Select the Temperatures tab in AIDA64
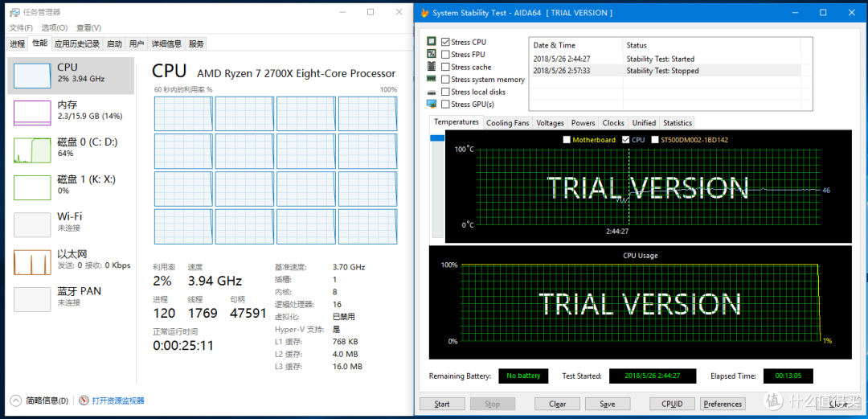Image resolution: width=868 pixels, height=419 pixels. click(x=457, y=122)
